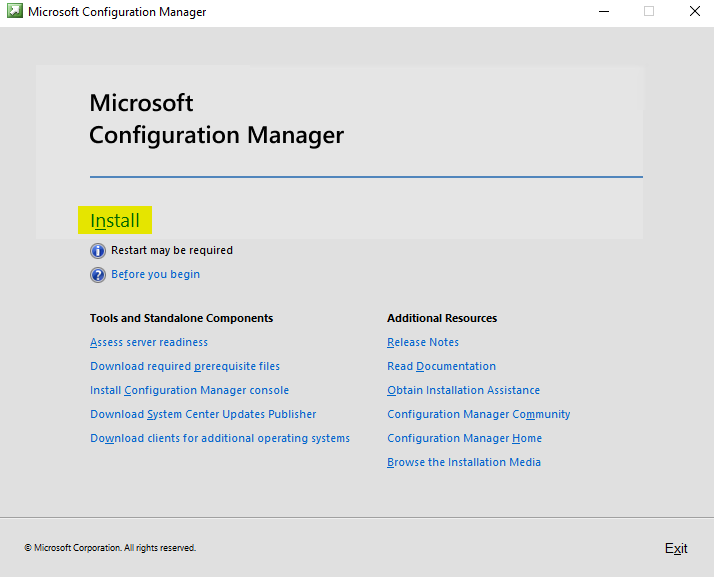
Task: Minimize the Configuration Manager window
Action: (603, 12)
